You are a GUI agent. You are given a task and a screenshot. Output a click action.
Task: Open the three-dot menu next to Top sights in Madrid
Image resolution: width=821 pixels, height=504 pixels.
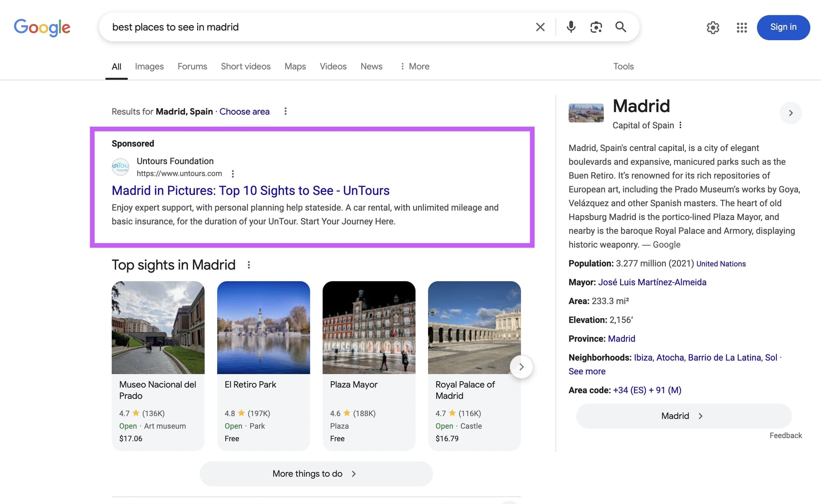pos(249,265)
